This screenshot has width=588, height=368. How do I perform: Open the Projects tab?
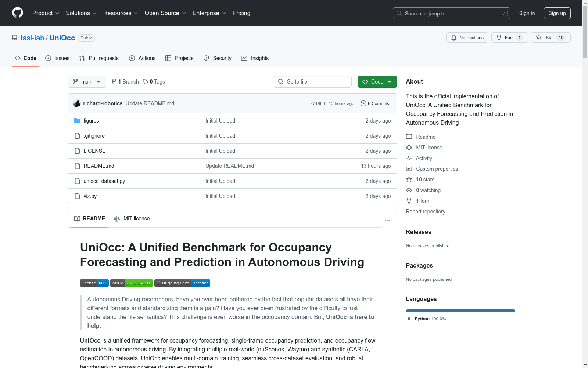pyautogui.click(x=179, y=58)
